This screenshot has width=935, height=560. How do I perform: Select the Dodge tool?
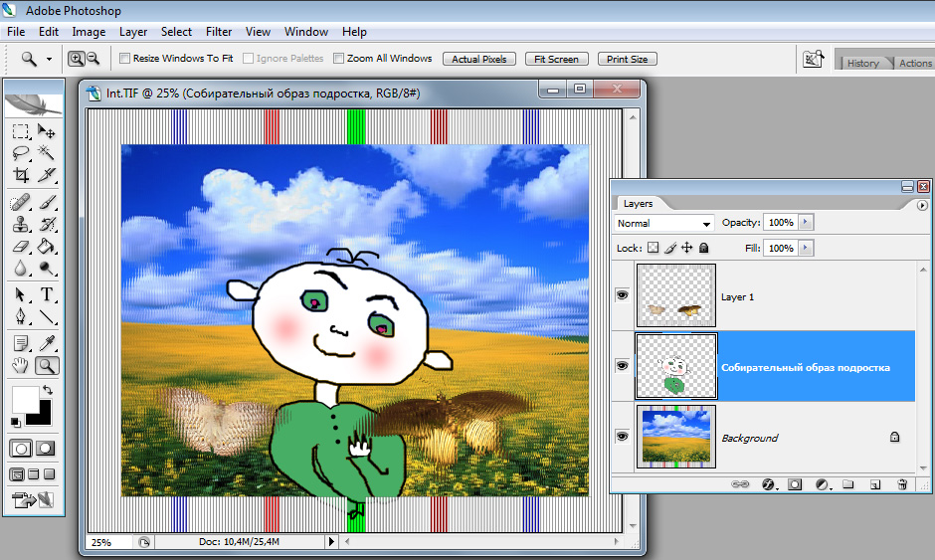[46, 268]
